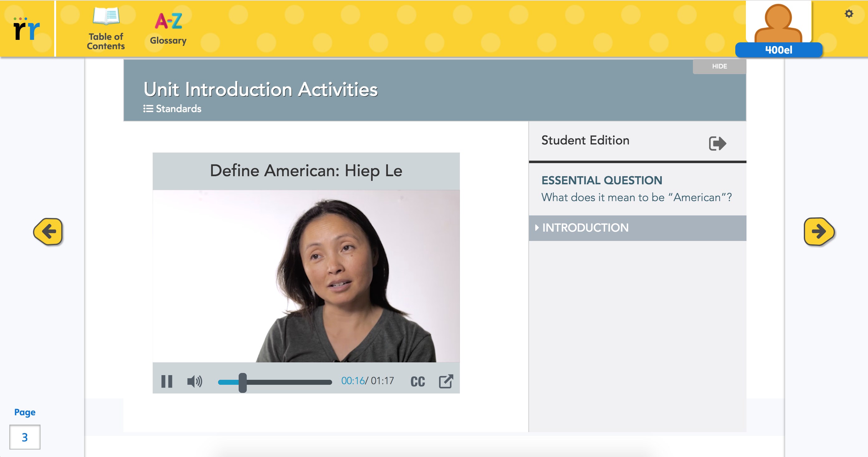Go to previous page with left arrow
Image resolution: width=868 pixels, height=457 pixels.
click(x=48, y=231)
